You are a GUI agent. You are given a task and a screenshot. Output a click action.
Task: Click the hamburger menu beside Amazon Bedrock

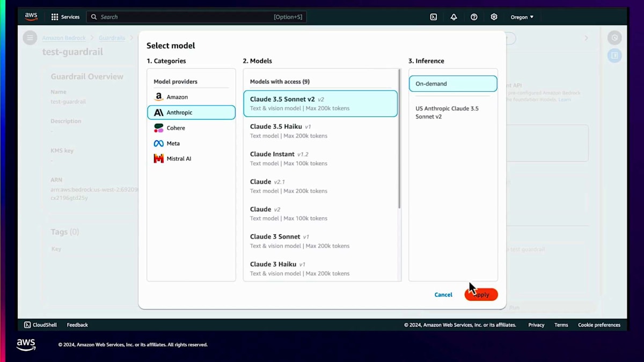pos(30,38)
